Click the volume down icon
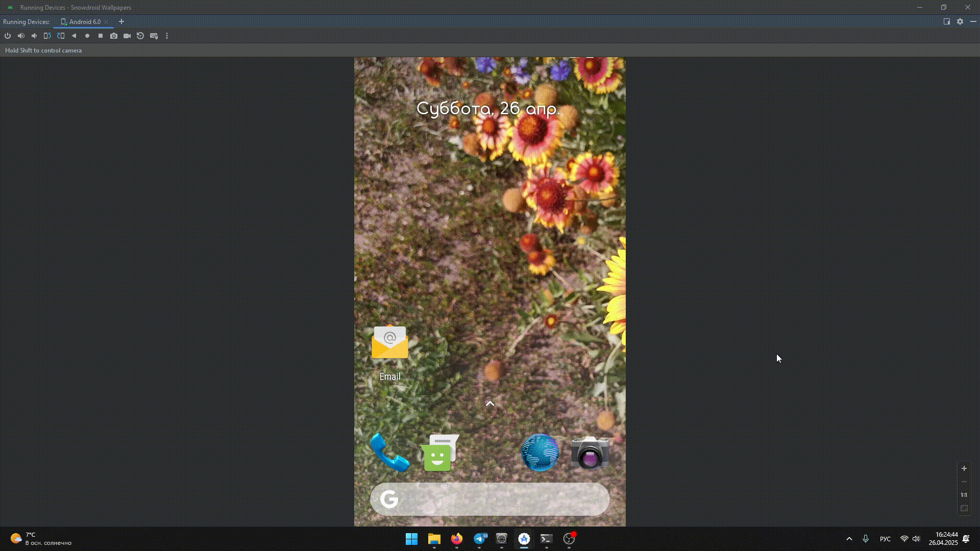980x551 pixels. click(34, 36)
